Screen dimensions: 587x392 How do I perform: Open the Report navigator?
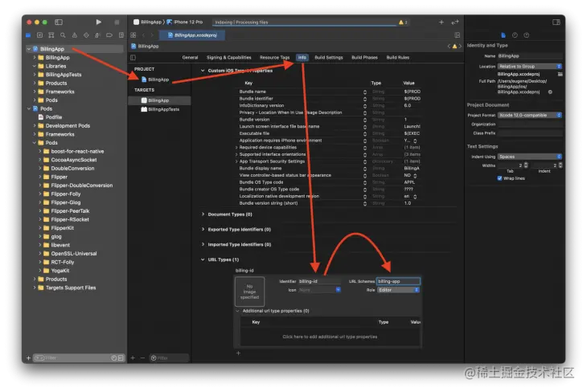click(121, 35)
